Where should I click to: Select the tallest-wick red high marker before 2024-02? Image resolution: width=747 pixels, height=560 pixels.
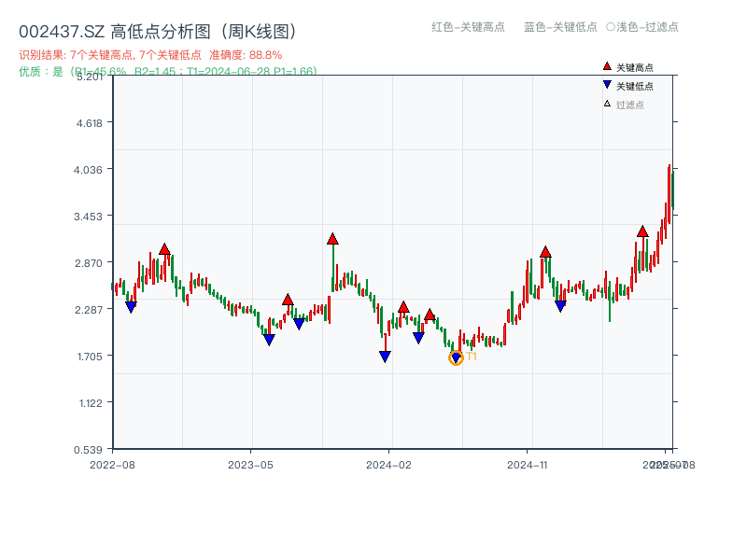[332, 239]
